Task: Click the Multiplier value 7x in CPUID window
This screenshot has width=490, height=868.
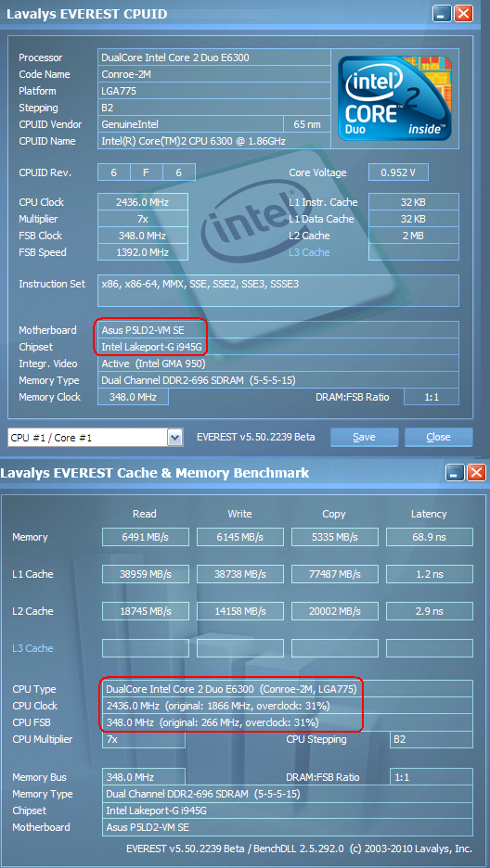Action: [143, 219]
